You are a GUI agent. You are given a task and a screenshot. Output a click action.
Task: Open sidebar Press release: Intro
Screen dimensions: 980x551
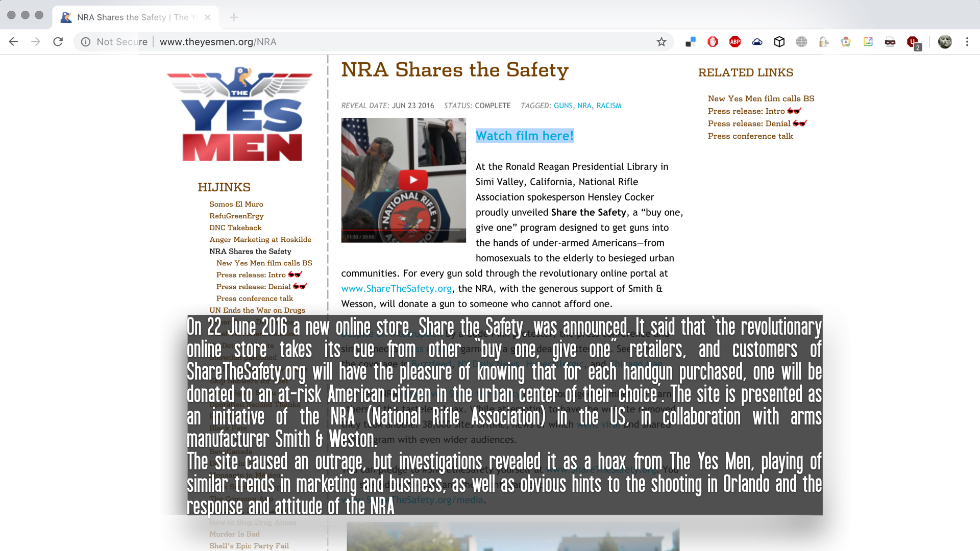coord(259,274)
